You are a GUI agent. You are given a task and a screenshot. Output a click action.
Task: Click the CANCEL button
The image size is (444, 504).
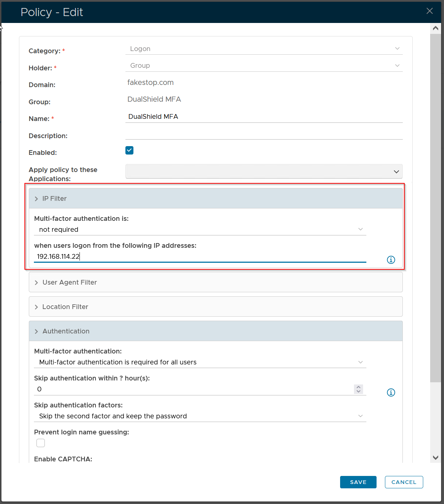click(x=404, y=482)
